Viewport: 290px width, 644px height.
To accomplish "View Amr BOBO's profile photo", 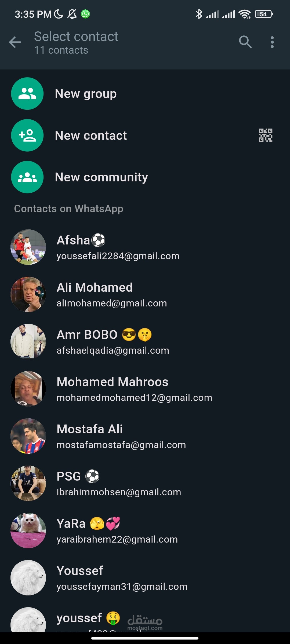I will 28,342.
